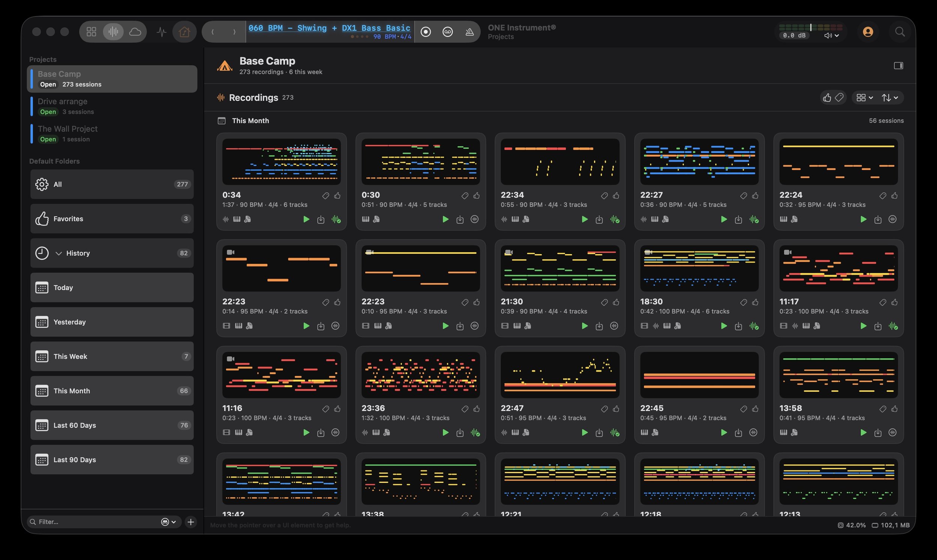This screenshot has height=560, width=937.
Task: Toggle the metronome icon
Action: point(469,32)
